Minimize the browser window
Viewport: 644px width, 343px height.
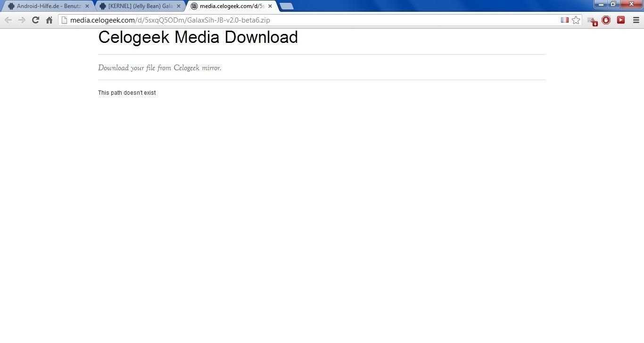click(x=601, y=4)
